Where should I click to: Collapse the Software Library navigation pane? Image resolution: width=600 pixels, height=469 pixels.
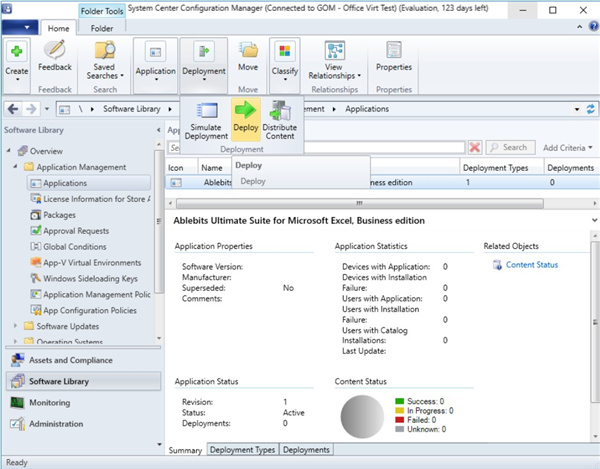158,130
